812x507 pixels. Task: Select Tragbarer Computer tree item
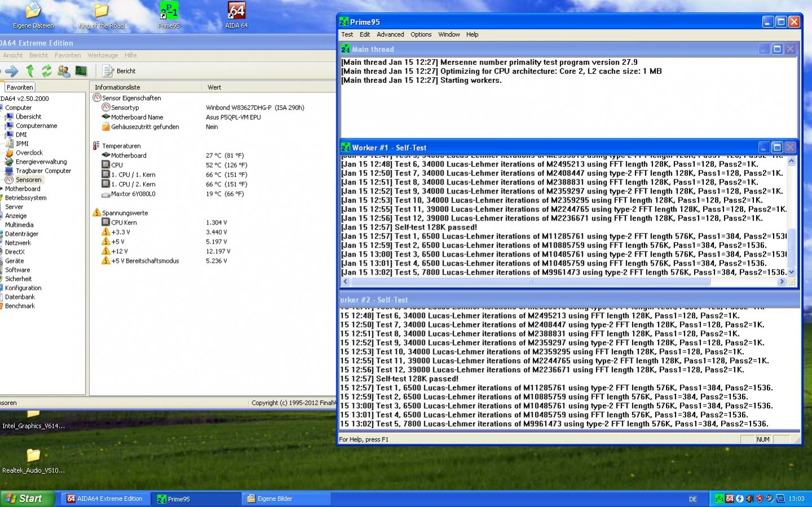pyautogui.click(x=43, y=171)
